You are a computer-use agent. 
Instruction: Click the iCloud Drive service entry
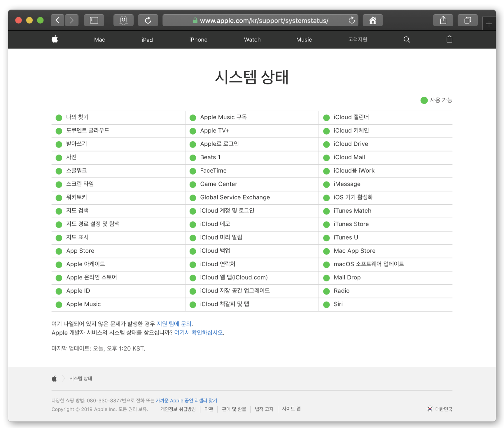click(386, 144)
